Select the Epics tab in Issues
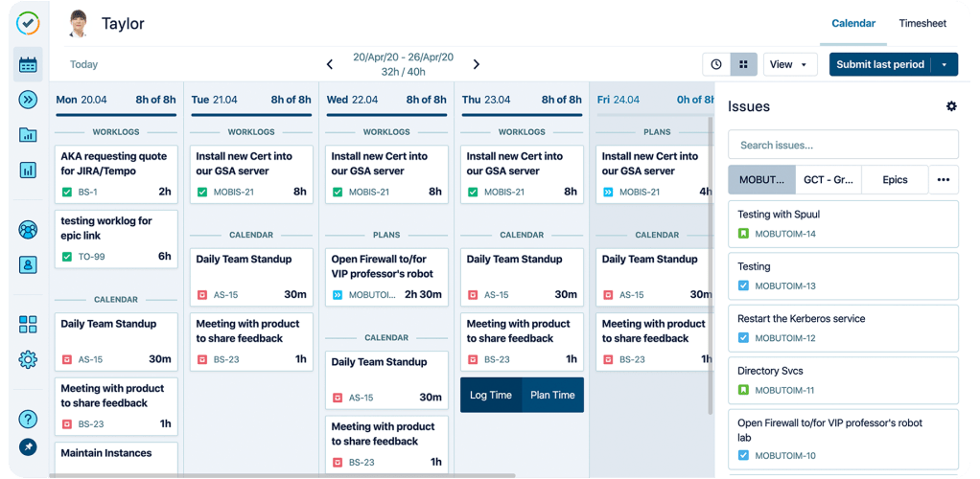 click(x=894, y=179)
